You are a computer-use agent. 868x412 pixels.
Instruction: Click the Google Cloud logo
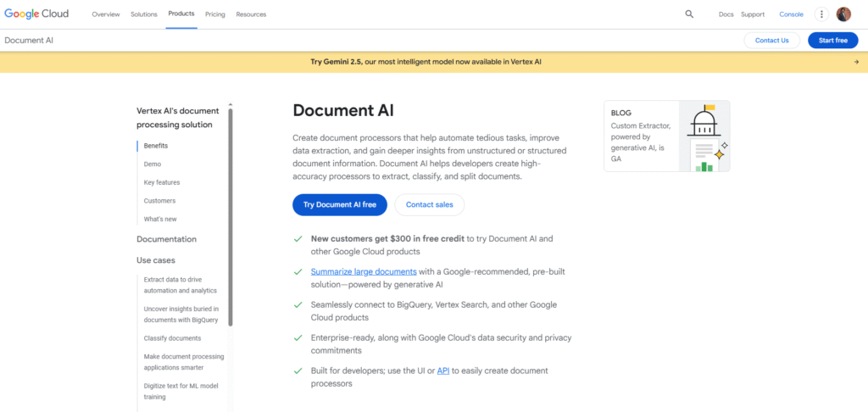[x=36, y=14]
